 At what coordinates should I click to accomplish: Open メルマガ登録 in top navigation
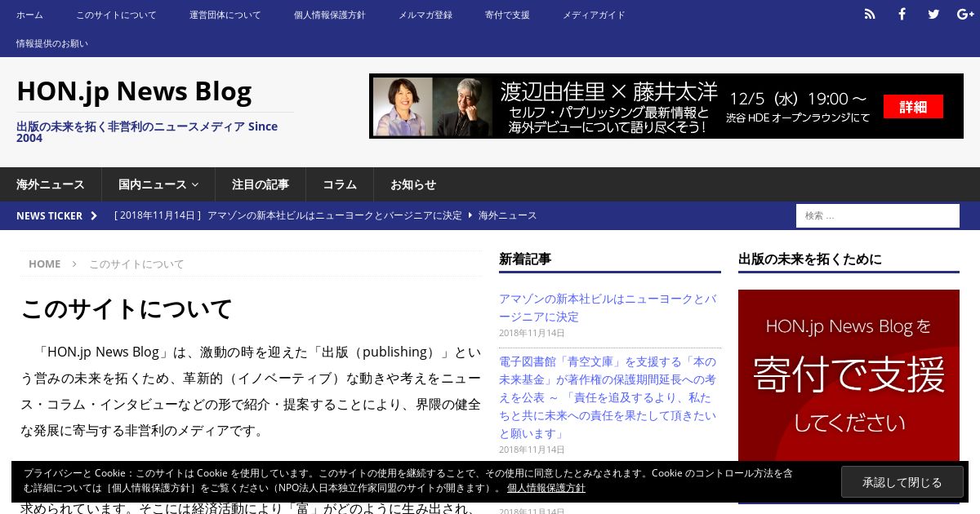coord(425,15)
